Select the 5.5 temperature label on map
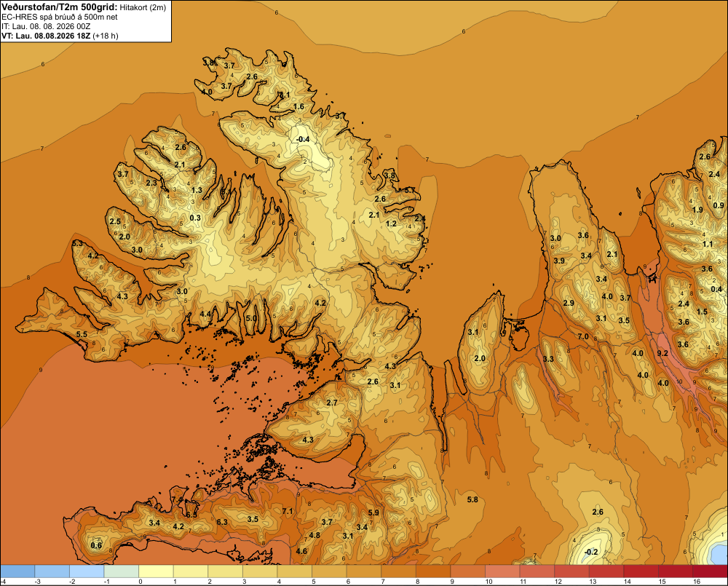This screenshot has width=728, height=586. tap(82, 334)
